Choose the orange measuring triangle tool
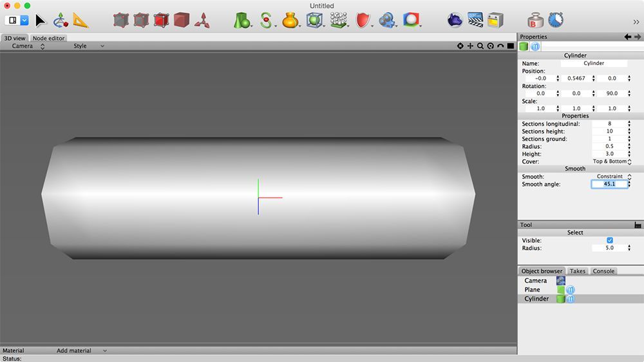 tap(80, 20)
